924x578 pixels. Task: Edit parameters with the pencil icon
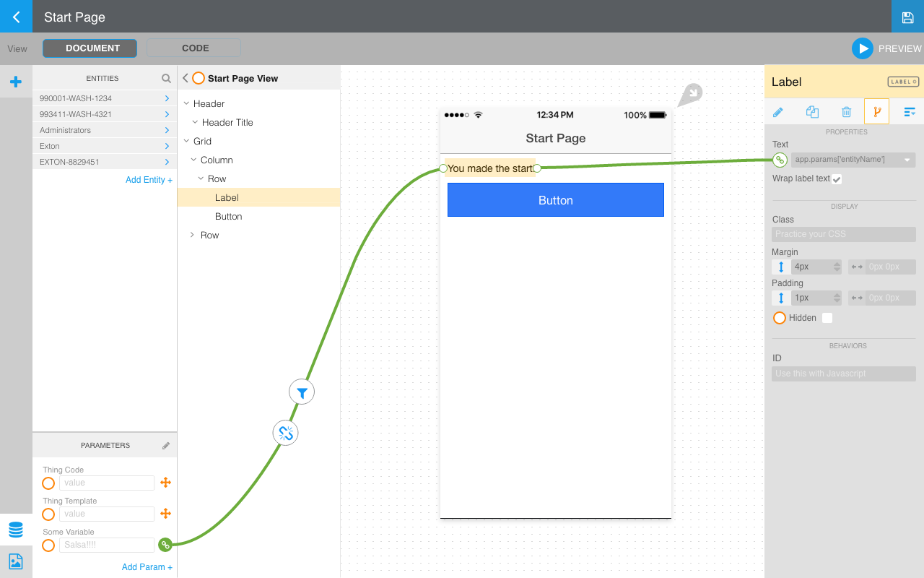tap(166, 446)
